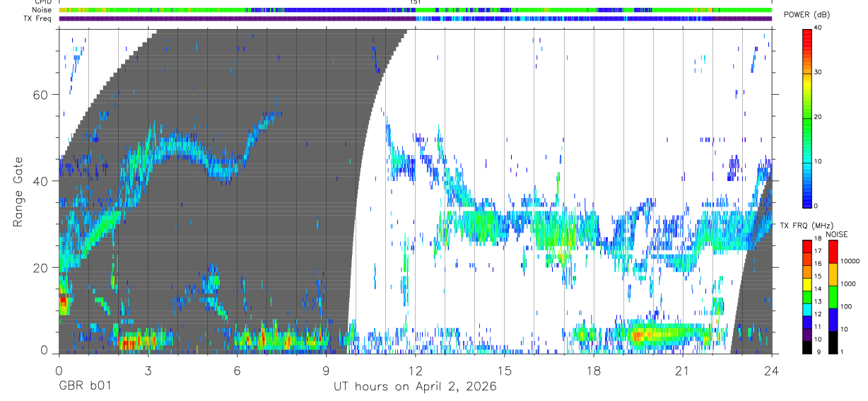Click the TX Freq color strip above the plot
Viewport: 868px width, 401px height.
(x=415, y=18)
